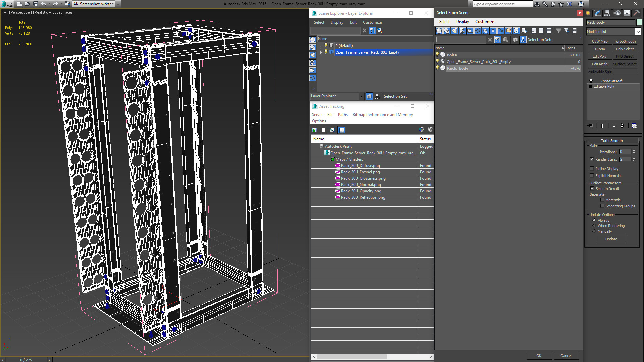Image resolution: width=644 pixels, height=362 pixels.
Task: Toggle visibility bulb of Bolts object
Action: (x=437, y=54)
